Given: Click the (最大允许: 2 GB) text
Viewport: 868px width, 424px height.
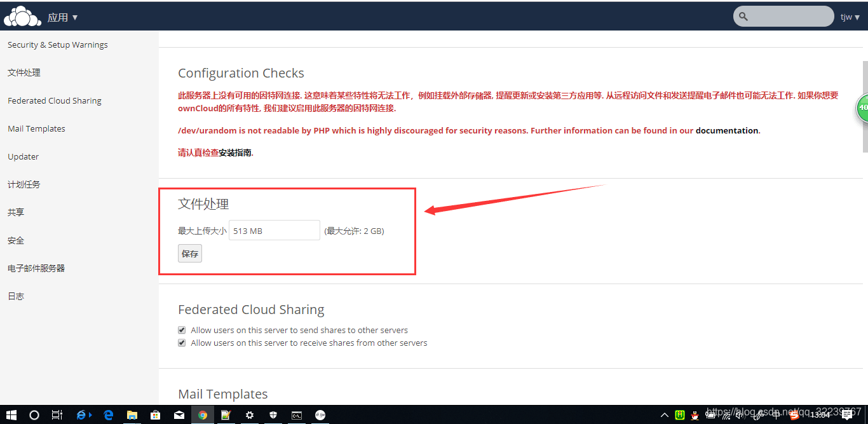Looking at the screenshot, I should [x=354, y=231].
